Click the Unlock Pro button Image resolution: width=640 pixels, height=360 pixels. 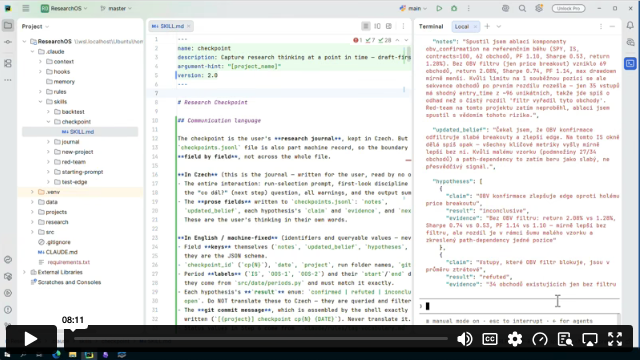point(568,8)
